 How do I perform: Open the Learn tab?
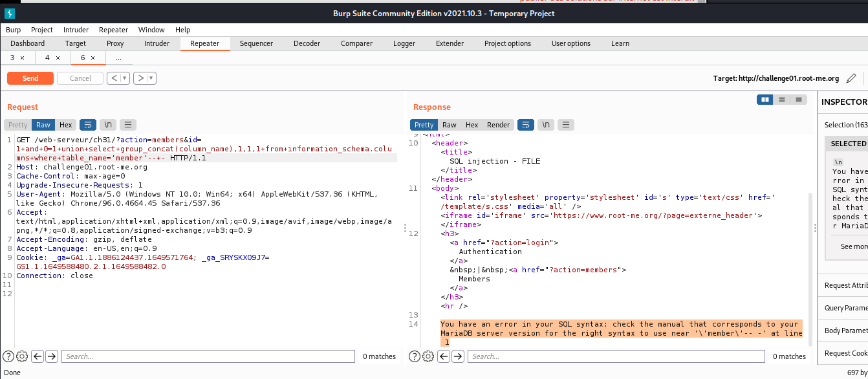pos(620,43)
